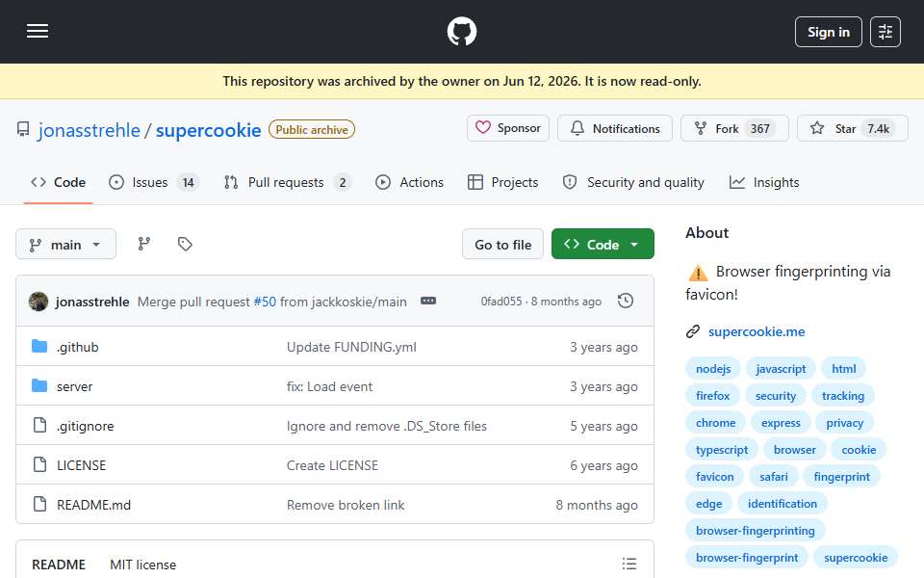Click the README.md file icon

pos(39,504)
